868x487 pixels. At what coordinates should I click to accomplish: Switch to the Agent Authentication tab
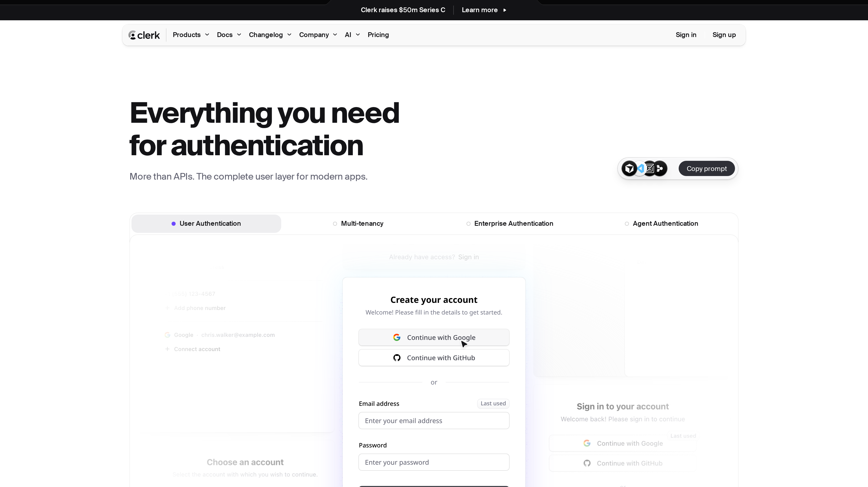[x=661, y=224]
